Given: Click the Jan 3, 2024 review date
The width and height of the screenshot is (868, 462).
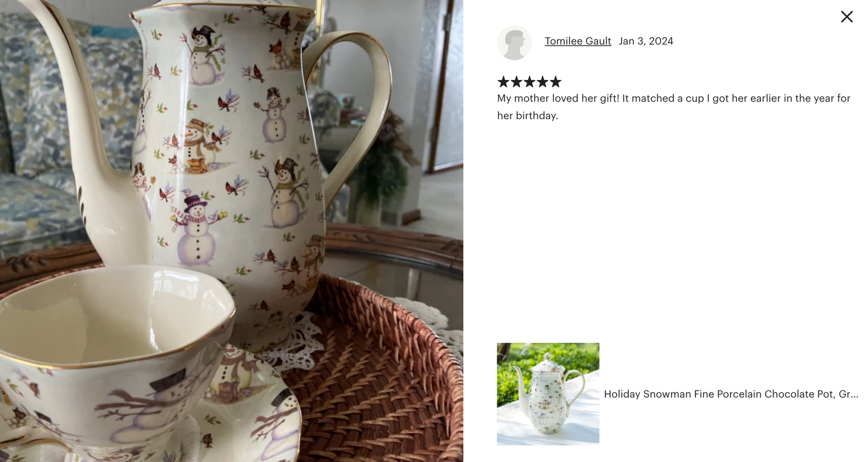Looking at the screenshot, I should pos(646,41).
